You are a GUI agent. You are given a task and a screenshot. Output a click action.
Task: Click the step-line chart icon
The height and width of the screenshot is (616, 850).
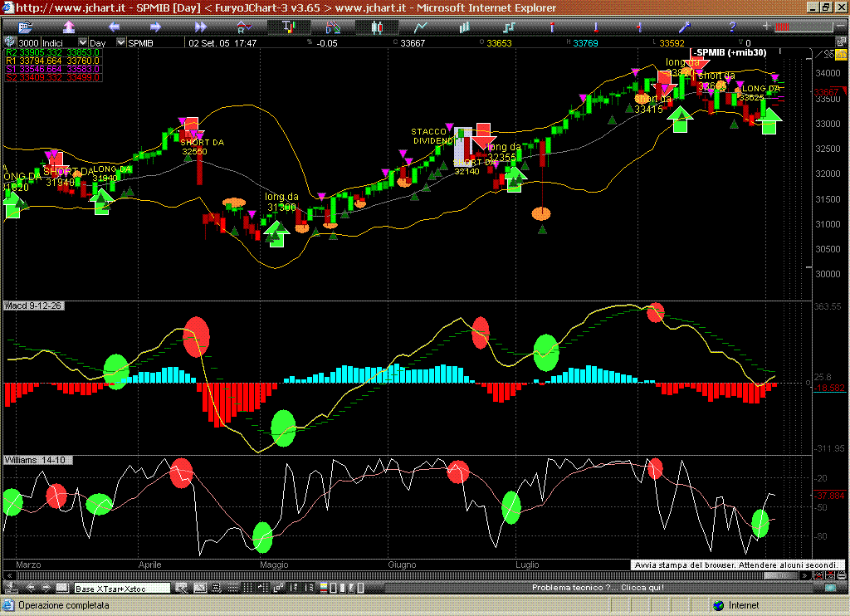click(x=508, y=27)
